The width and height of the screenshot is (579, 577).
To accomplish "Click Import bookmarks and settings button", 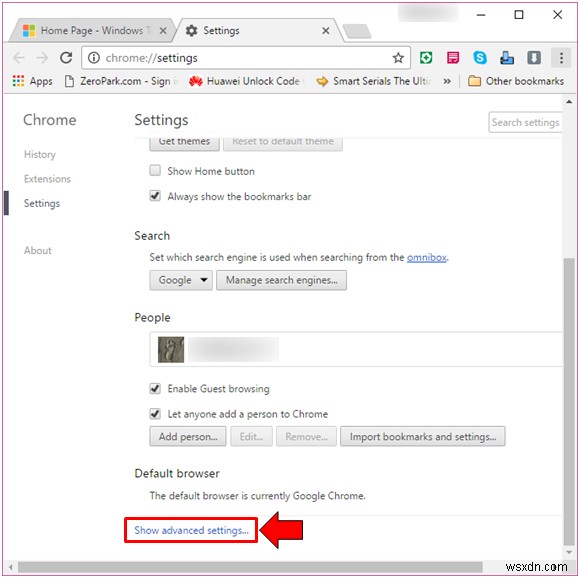I will pyautogui.click(x=423, y=437).
